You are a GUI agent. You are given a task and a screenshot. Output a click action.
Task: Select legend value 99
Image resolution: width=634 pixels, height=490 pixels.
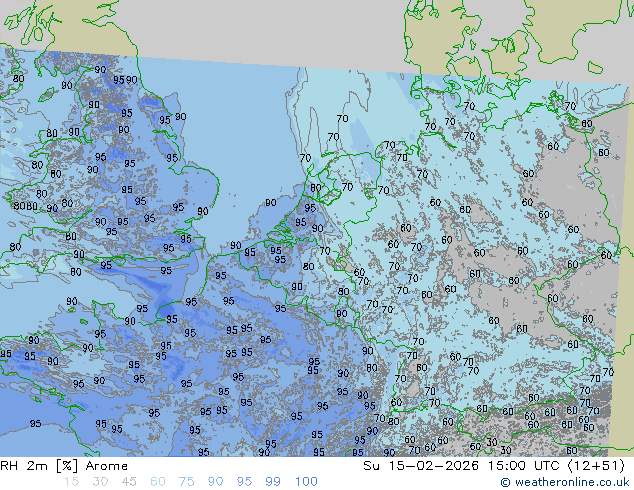coord(273,482)
